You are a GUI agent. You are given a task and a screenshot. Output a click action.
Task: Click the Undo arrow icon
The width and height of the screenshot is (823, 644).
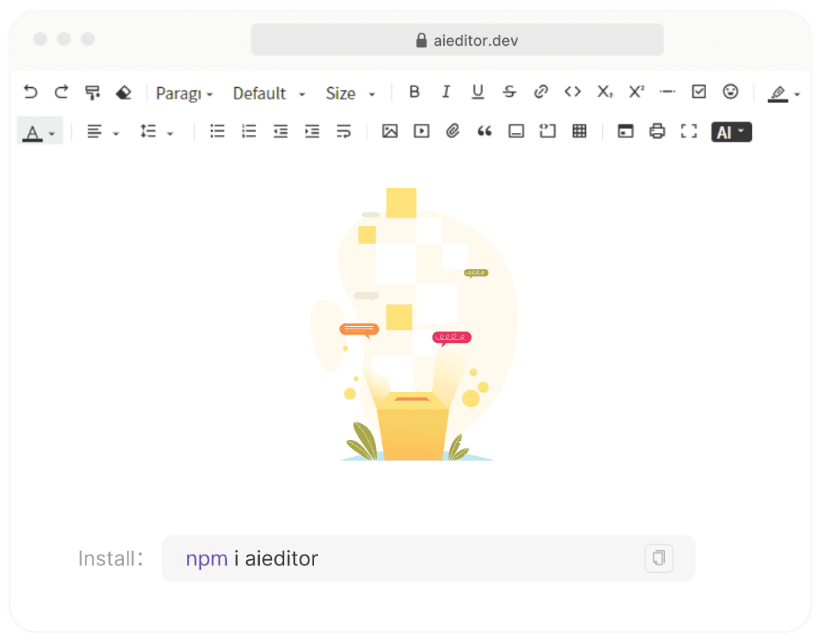click(x=31, y=92)
